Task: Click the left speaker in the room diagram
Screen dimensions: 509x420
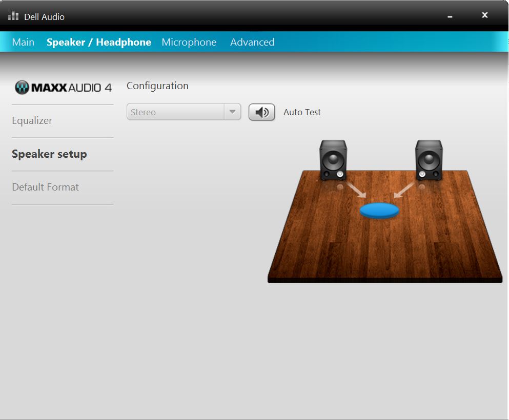Action: point(333,160)
